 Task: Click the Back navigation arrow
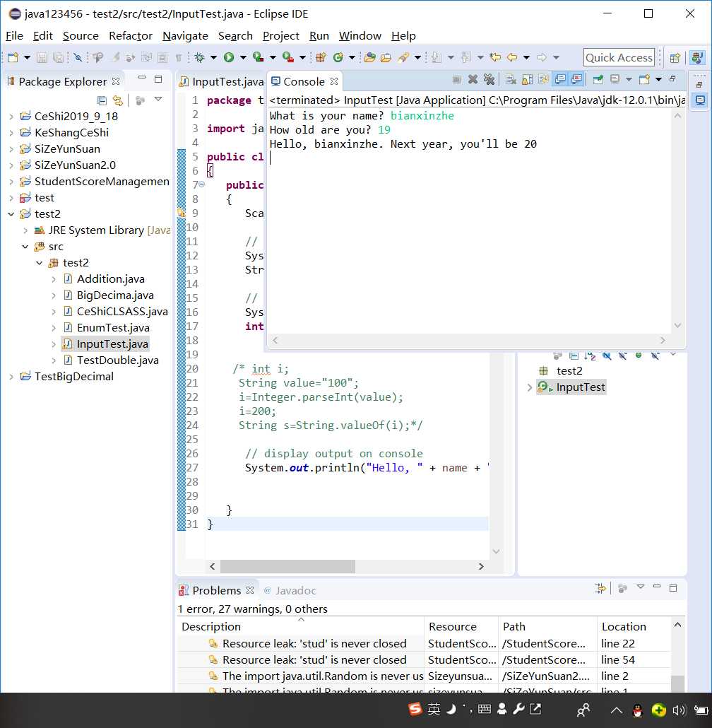click(x=512, y=57)
